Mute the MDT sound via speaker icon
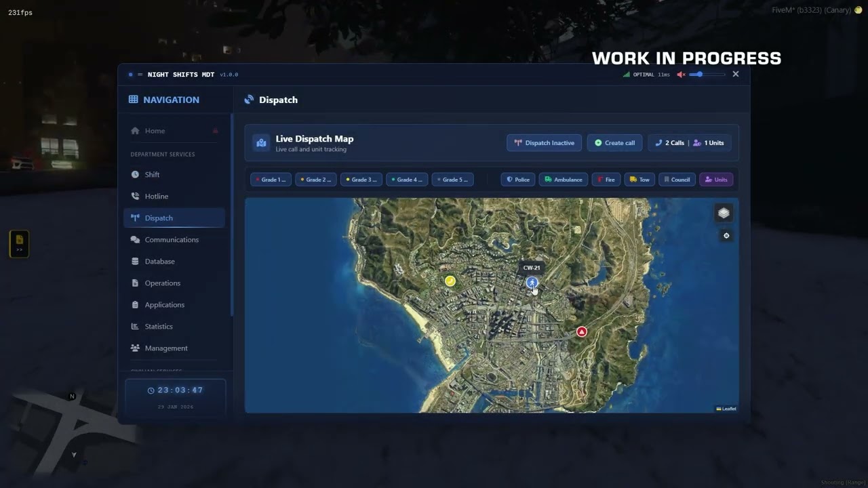The width and height of the screenshot is (868, 488). point(681,75)
